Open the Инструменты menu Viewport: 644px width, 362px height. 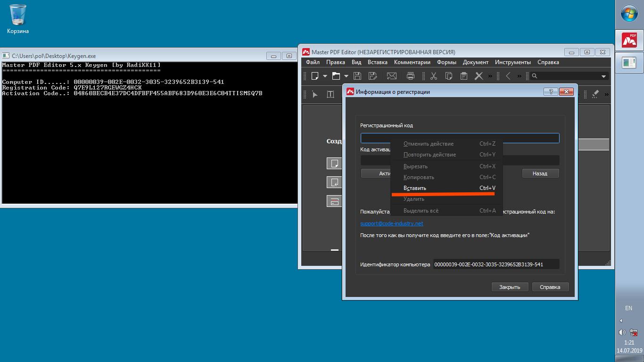[513, 62]
